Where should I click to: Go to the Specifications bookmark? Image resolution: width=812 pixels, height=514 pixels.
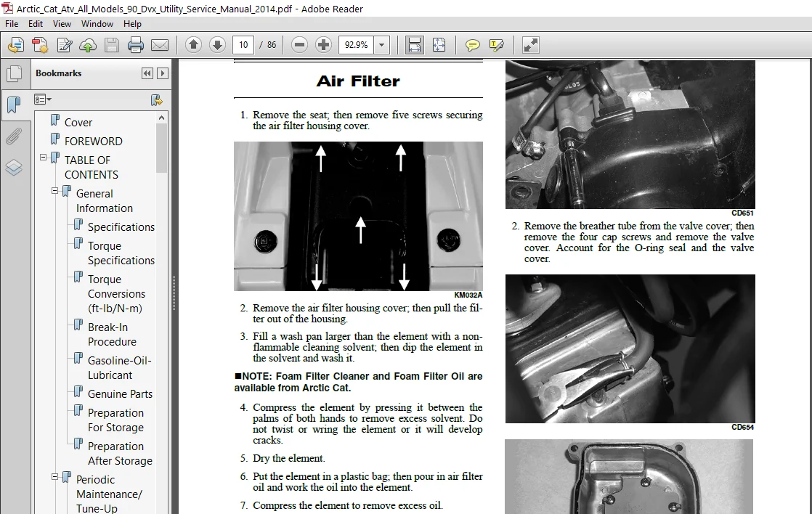(x=121, y=227)
